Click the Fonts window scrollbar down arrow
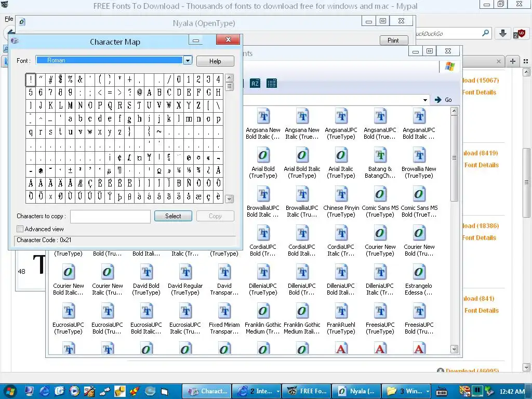Screen dimensions: 532x399 (454, 349)
